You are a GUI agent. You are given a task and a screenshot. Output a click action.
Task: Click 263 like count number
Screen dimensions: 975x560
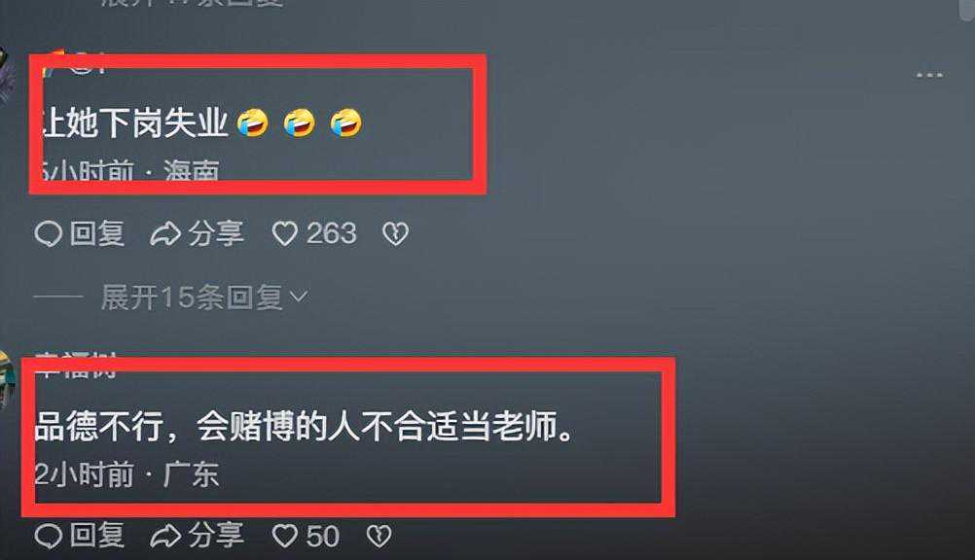point(332,233)
